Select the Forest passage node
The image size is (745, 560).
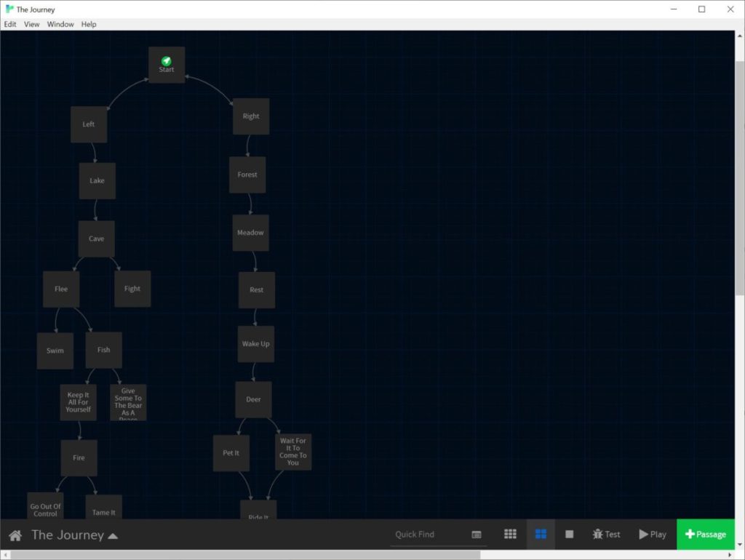[247, 175]
